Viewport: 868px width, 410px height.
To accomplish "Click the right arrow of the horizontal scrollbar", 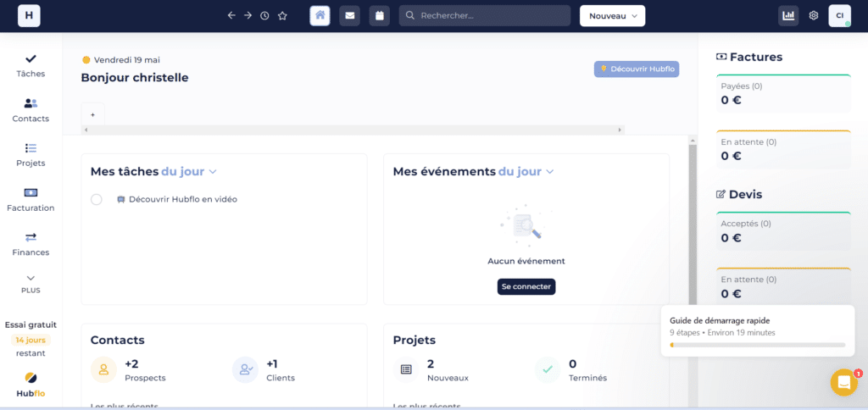I will [620, 130].
